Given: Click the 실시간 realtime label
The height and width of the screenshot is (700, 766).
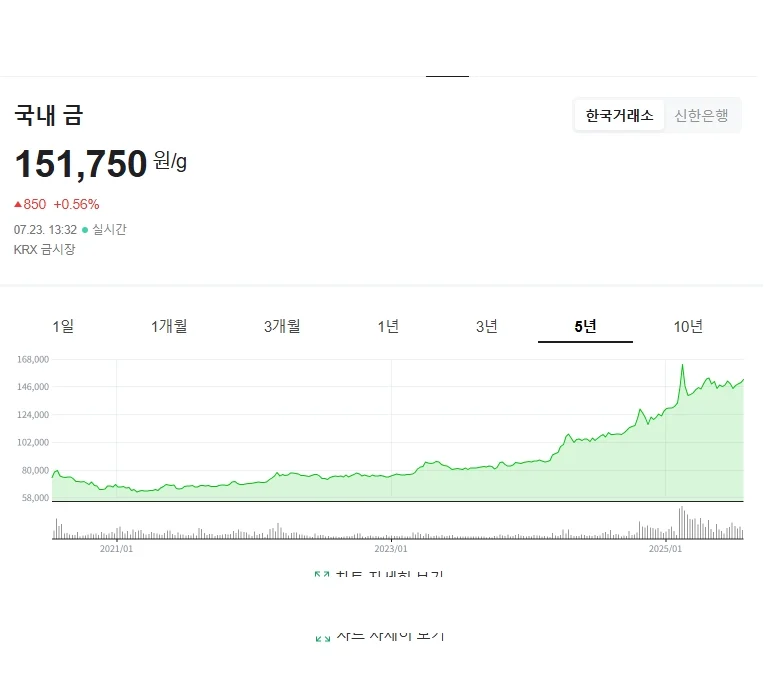Looking at the screenshot, I should 109,230.
